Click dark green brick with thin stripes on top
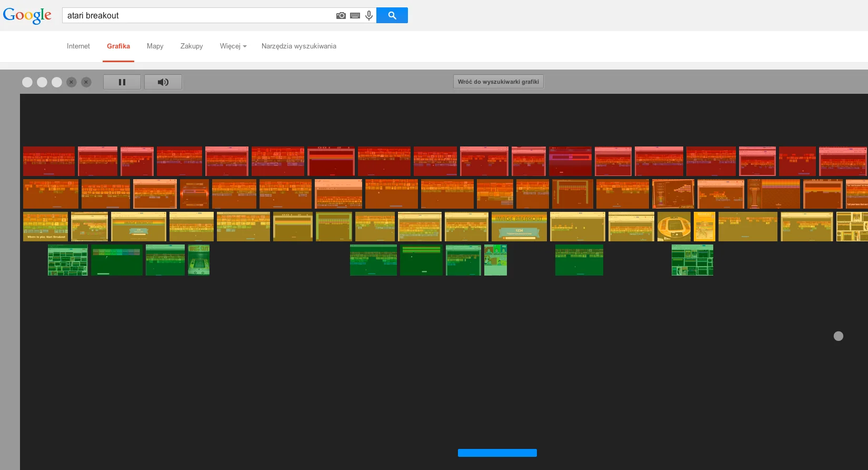This screenshot has height=470, width=868. (421, 260)
